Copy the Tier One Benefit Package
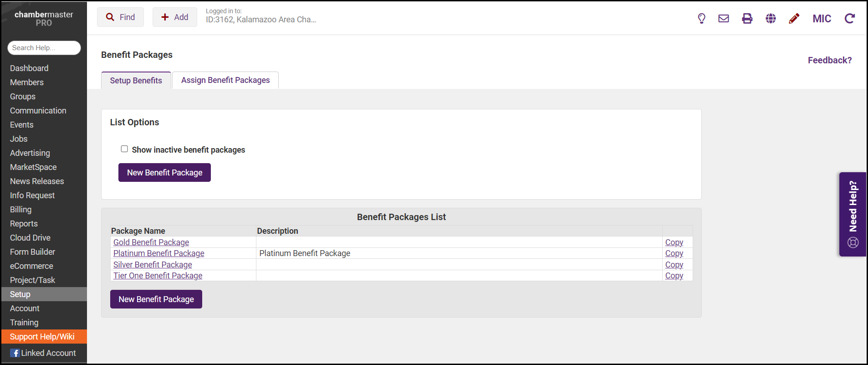 [674, 276]
